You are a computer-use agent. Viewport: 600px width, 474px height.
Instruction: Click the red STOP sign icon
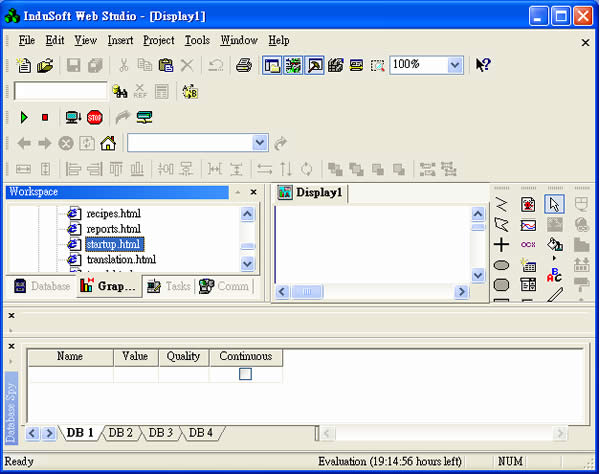[95, 117]
